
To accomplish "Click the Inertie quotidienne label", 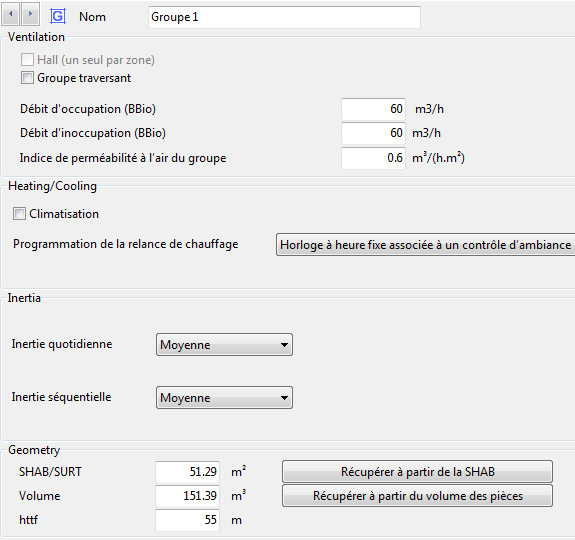I will tap(62, 344).
